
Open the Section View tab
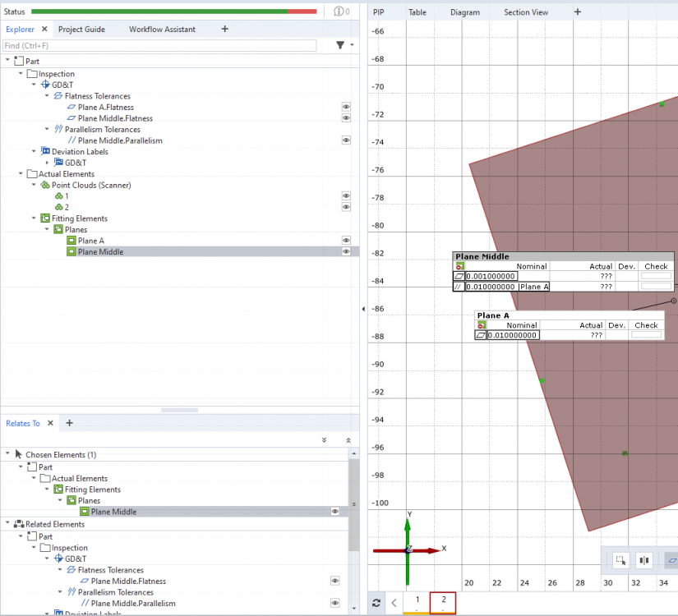[526, 12]
